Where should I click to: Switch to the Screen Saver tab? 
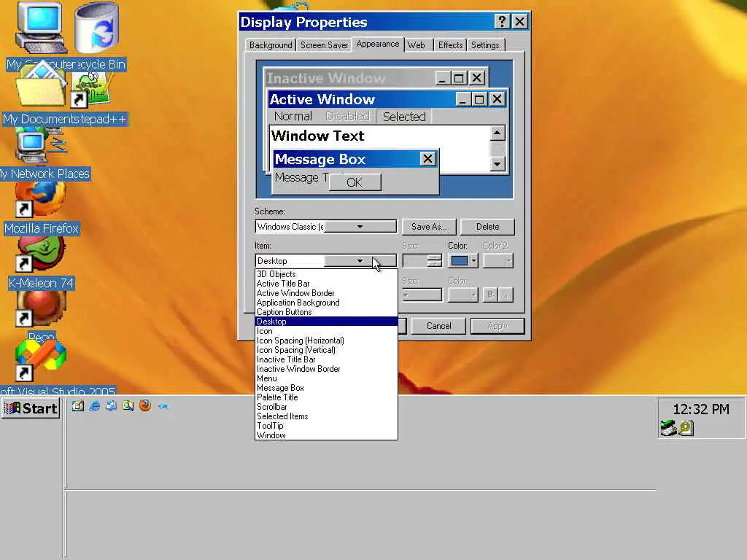[x=324, y=44]
